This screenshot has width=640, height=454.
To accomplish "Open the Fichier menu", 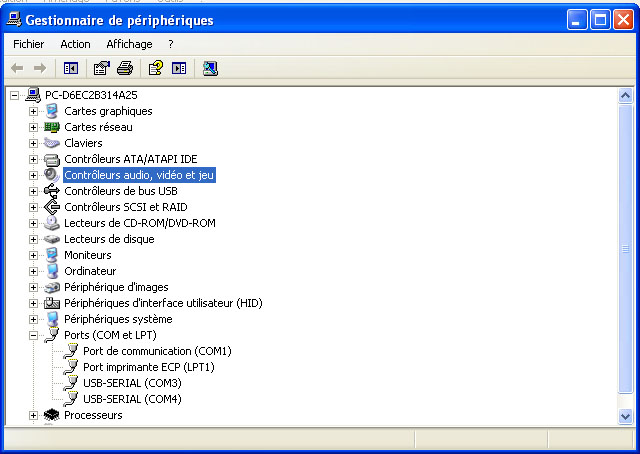I will coord(29,44).
